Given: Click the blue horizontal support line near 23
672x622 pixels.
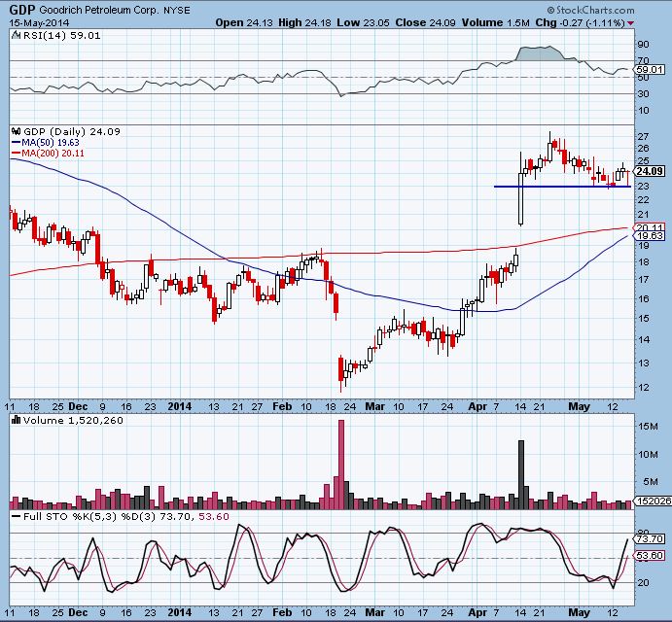Looking at the screenshot, I should click(x=562, y=187).
